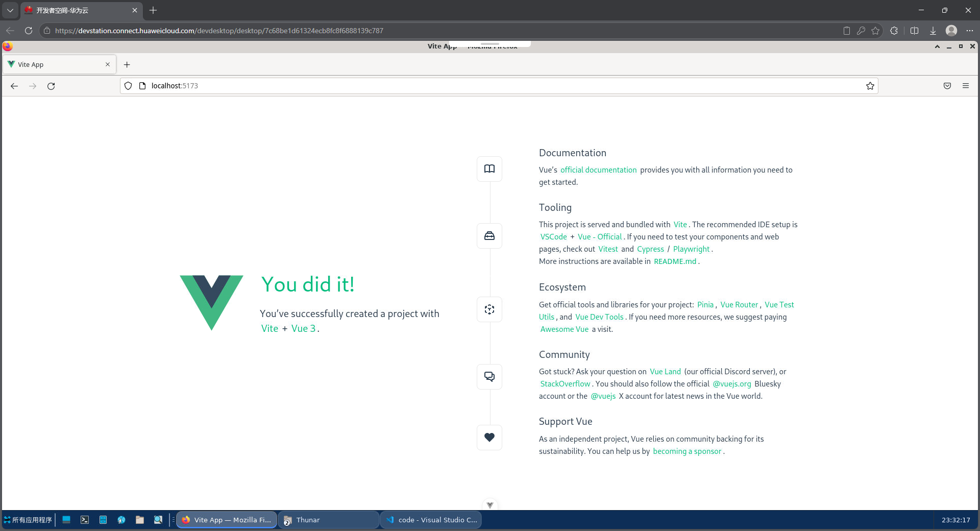Expand the outer browser tab list dropdown
The width and height of the screenshot is (980, 531).
click(x=10, y=10)
